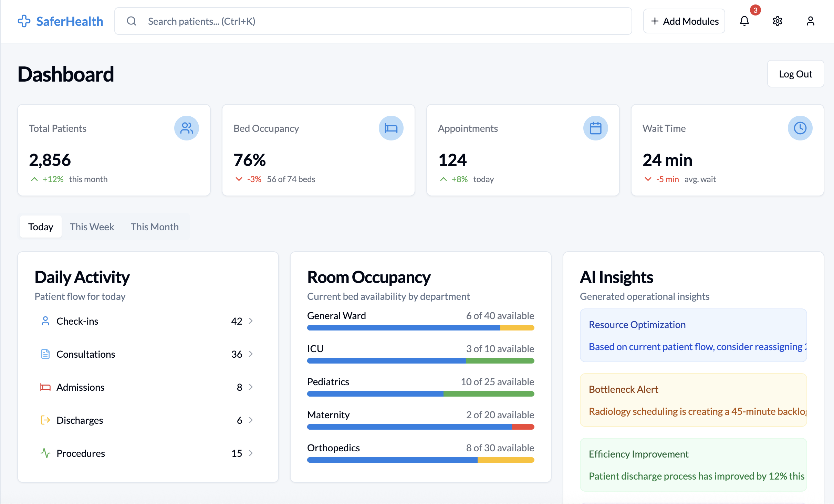Screen dimensions: 834x504
Task: Click the Wait Time clock icon
Action: click(800, 128)
